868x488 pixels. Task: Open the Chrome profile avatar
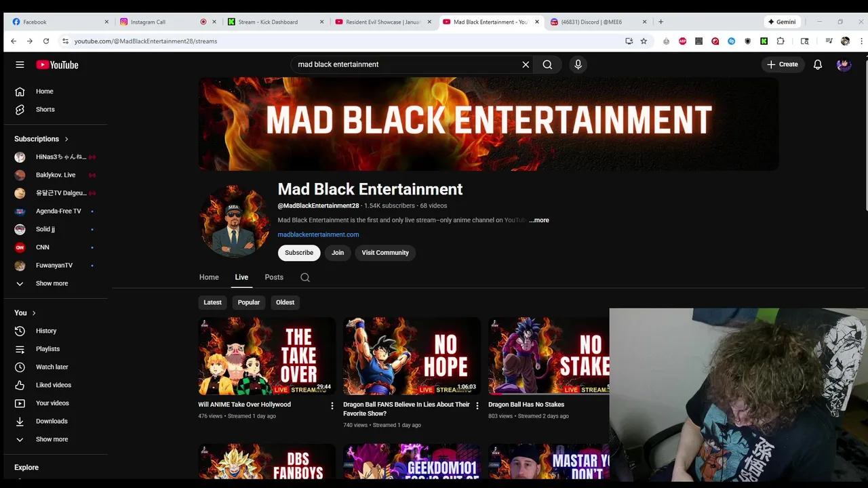pos(845,41)
